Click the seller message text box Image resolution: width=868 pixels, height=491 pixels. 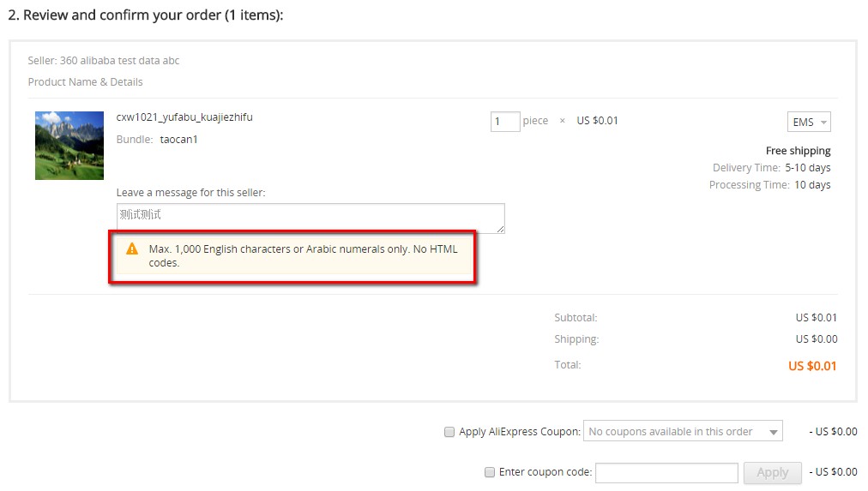310,218
